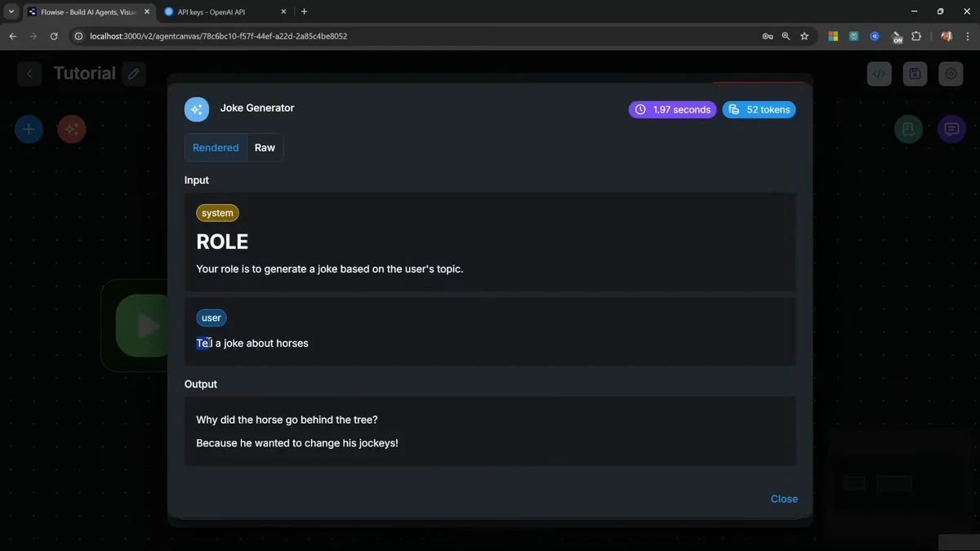Open the flow settings gear icon
This screenshot has height=551, width=980.
(x=951, y=73)
